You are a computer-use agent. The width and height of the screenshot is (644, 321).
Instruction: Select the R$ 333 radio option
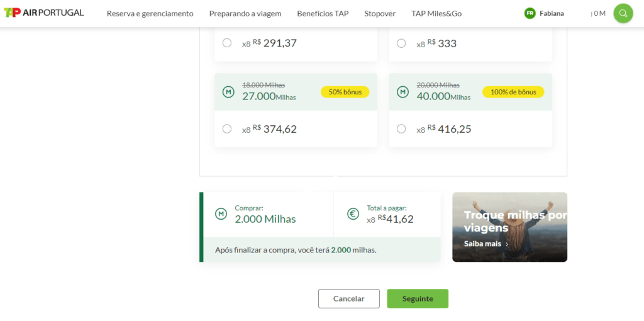[401, 43]
